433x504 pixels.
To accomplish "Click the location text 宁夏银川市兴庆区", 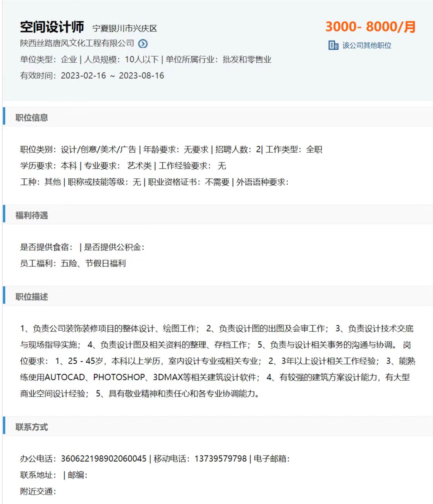I will pyautogui.click(x=124, y=28).
